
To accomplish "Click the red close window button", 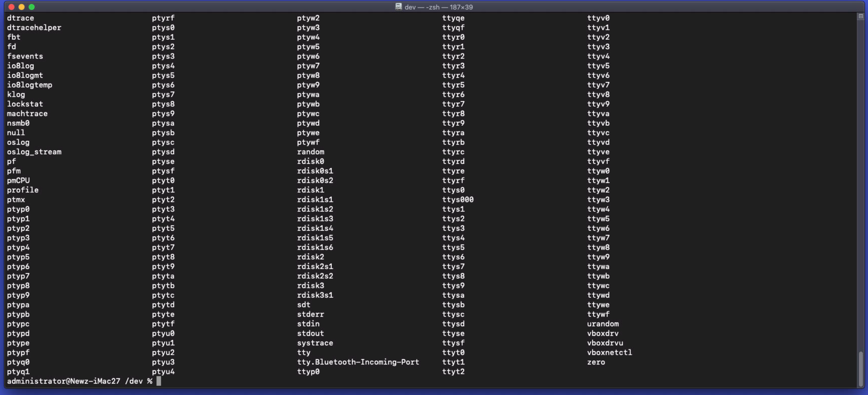I will pyautogui.click(x=11, y=7).
